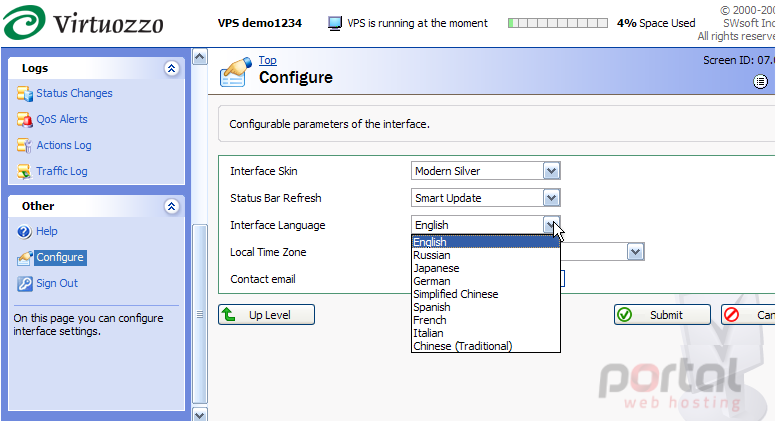Click the Sign Out link

pos(57,283)
